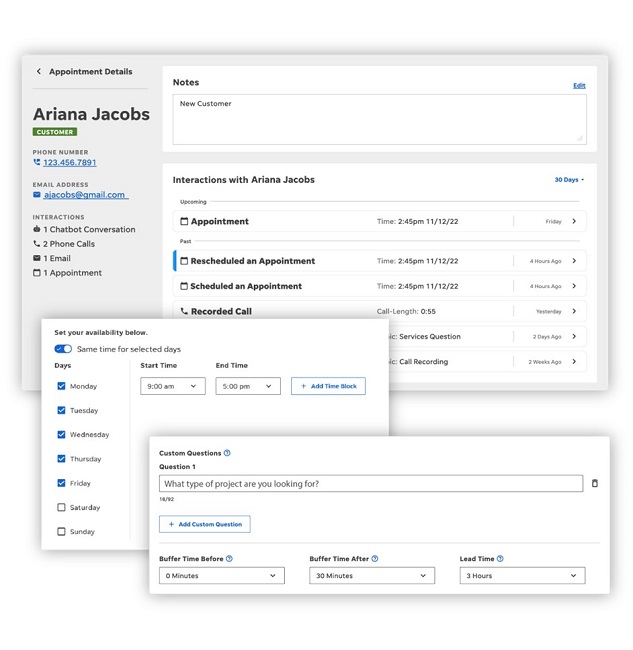
Task: Expand the Services Question row chevron
Action: pos(574,336)
